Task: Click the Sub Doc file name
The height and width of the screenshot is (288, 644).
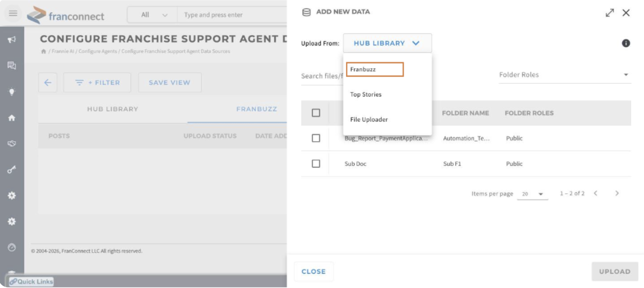Action: click(x=355, y=164)
